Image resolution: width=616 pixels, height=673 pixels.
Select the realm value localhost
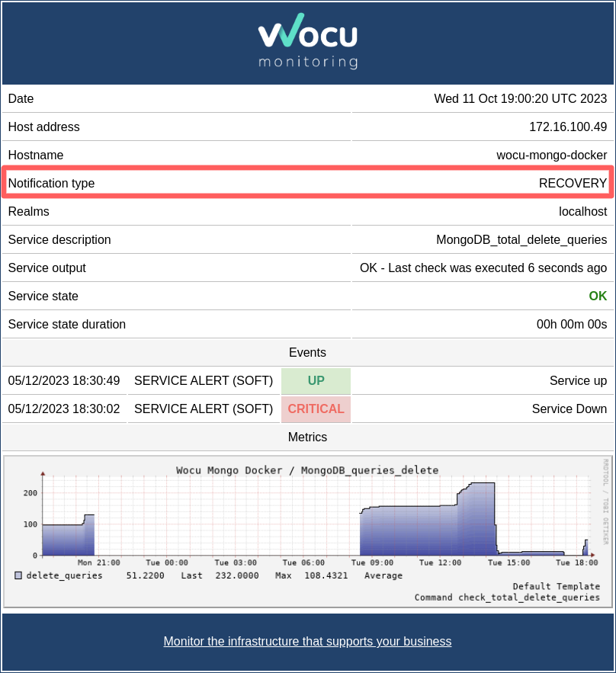tap(582, 212)
